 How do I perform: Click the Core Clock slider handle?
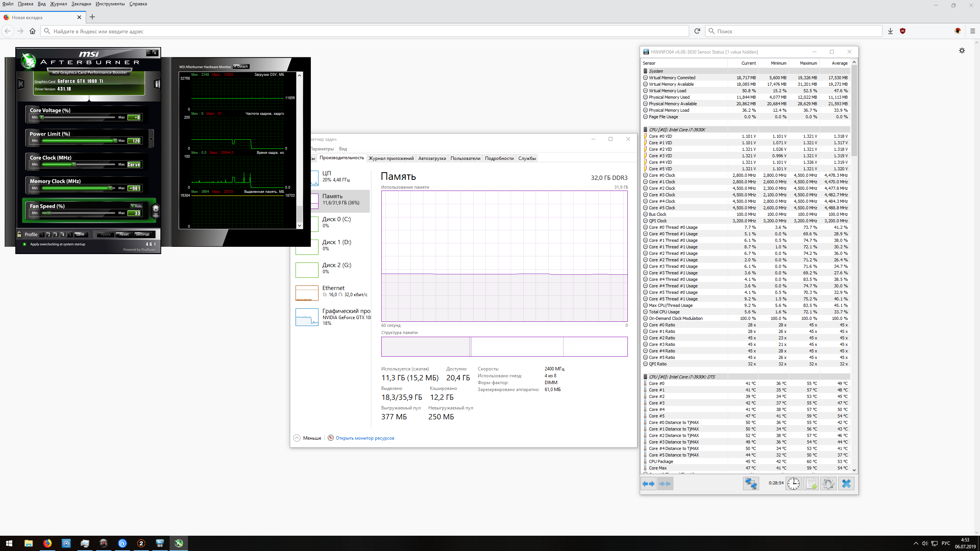click(74, 165)
